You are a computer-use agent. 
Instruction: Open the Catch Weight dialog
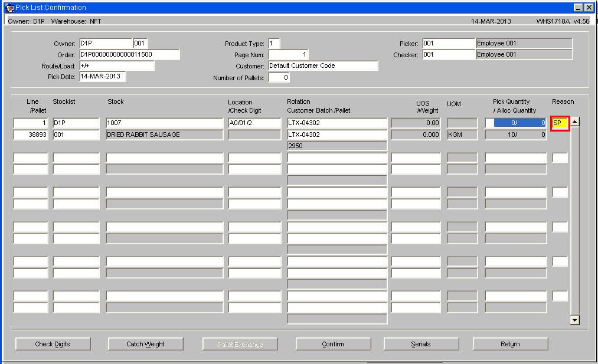[145, 344]
